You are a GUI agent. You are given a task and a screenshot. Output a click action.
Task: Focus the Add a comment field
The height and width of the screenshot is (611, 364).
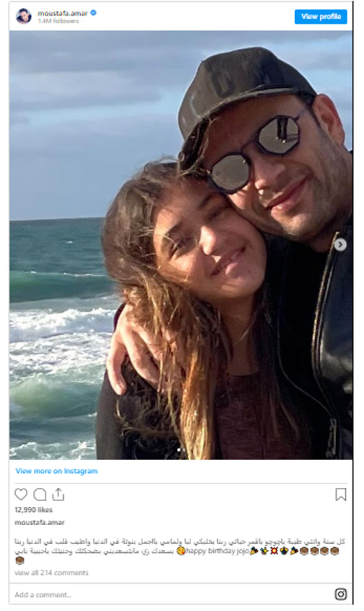172,595
